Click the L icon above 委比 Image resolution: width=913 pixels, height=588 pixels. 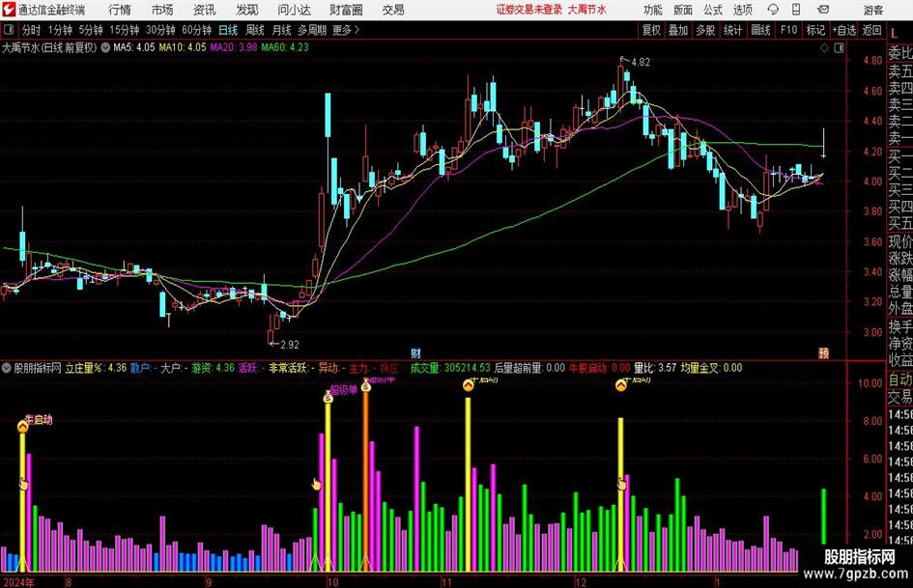point(895,35)
